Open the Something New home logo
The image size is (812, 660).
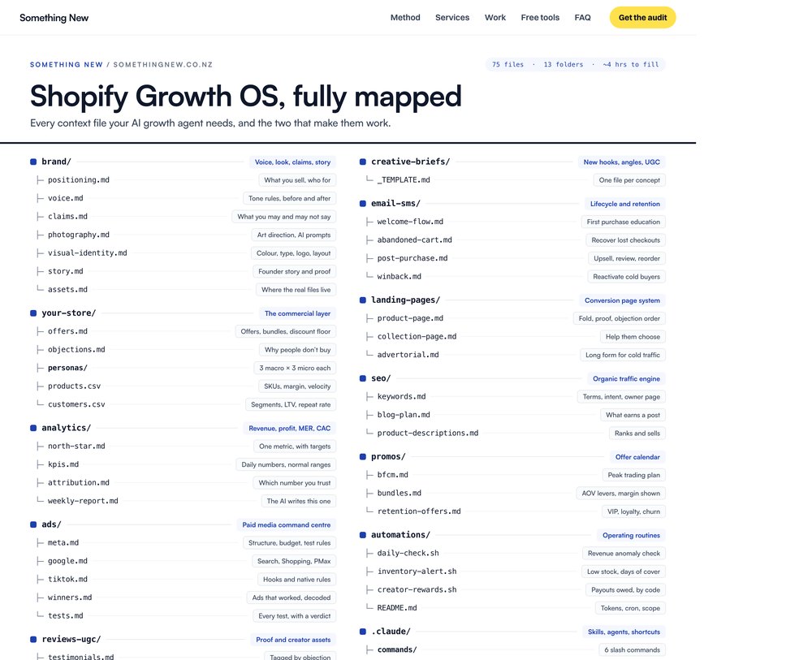pos(54,18)
